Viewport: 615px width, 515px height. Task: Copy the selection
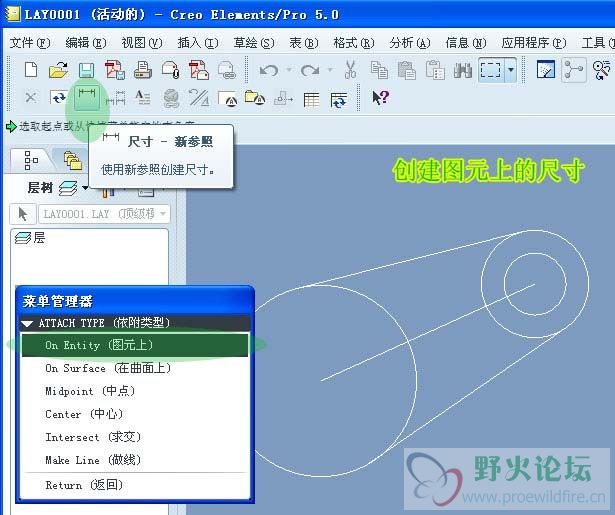pos(379,71)
